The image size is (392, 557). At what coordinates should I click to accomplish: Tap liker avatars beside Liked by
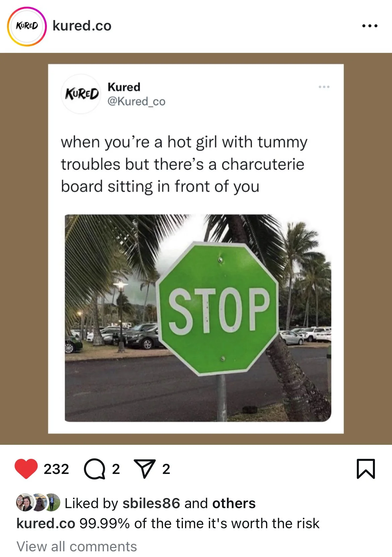tap(38, 502)
